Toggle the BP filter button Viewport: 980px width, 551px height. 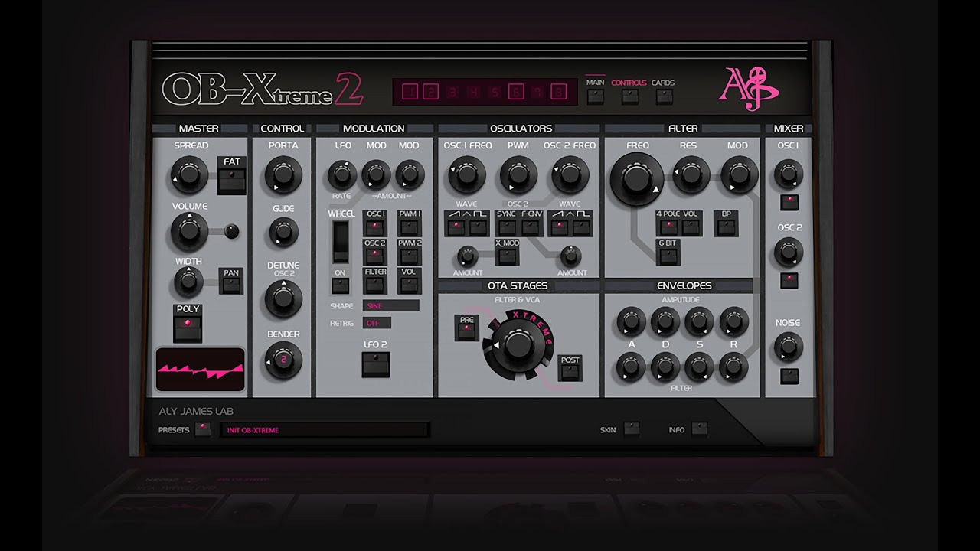(x=724, y=227)
